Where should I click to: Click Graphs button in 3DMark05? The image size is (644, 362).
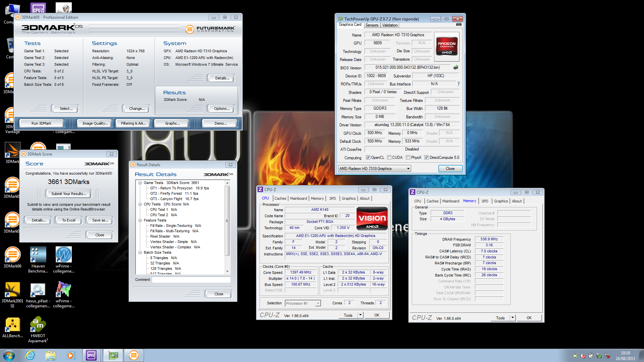pos(172,123)
